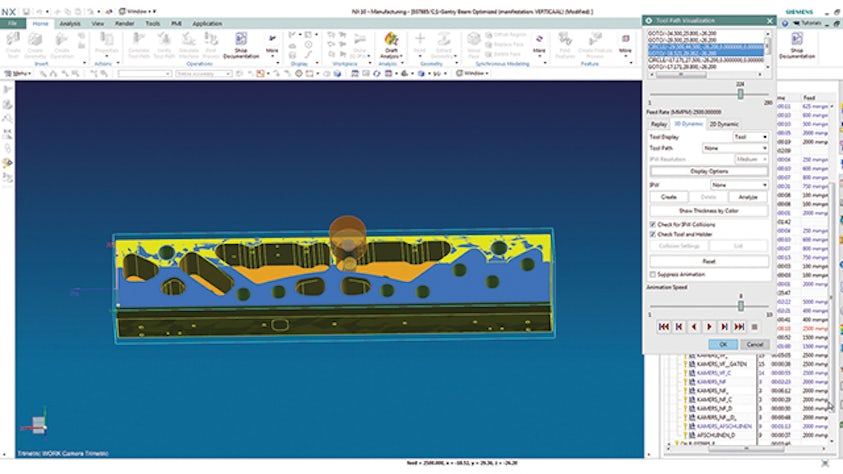Open the Draft Analysis tool

click(x=391, y=46)
